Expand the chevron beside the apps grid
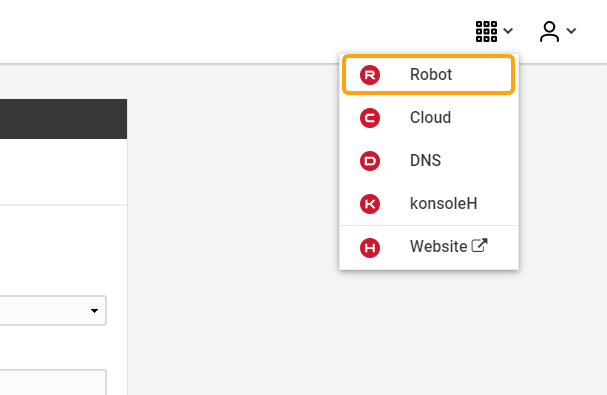 coord(508,31)
